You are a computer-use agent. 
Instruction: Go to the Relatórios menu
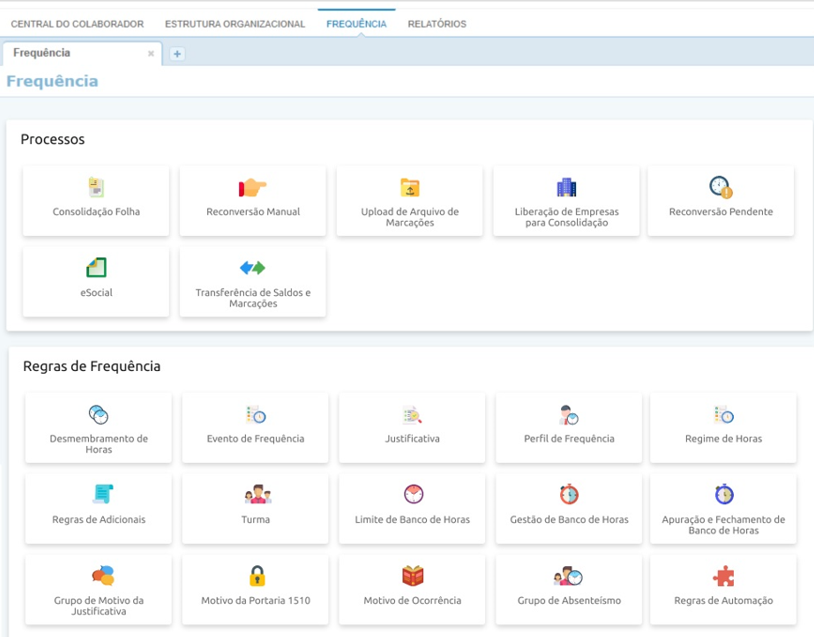tap(437, 24)
